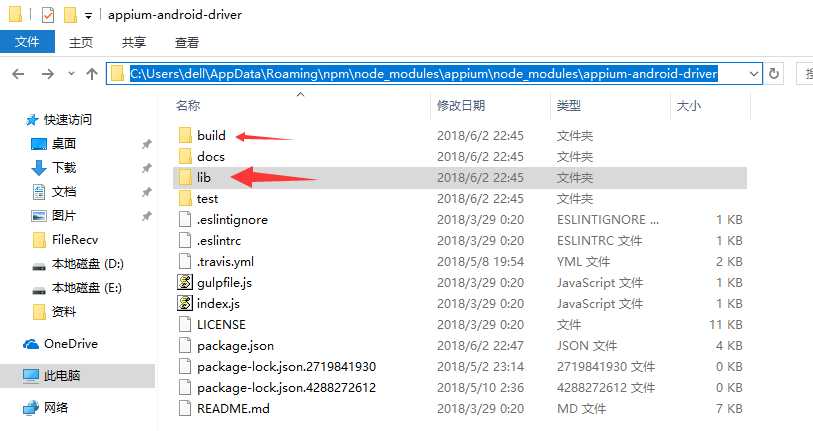Unpin 下载 using its pin icon
The image size is (813, 431).
147,168
